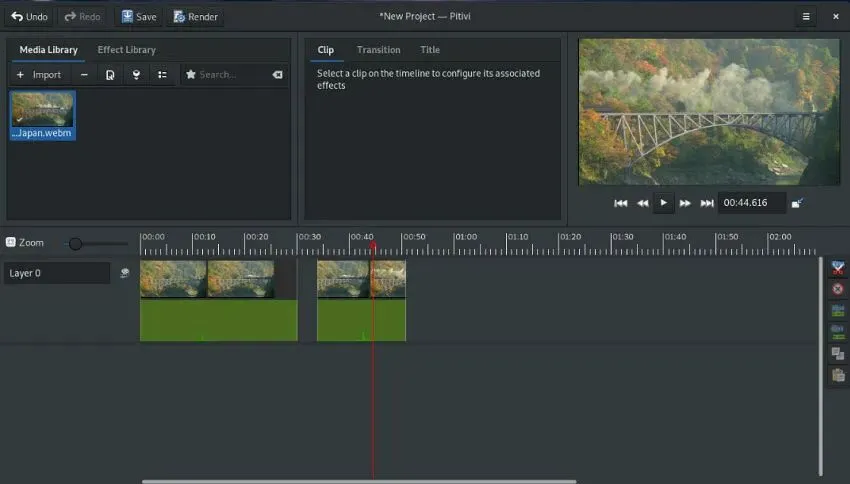The image size is (850, 484).
Task: Step back one second
Action: (642, 203)
